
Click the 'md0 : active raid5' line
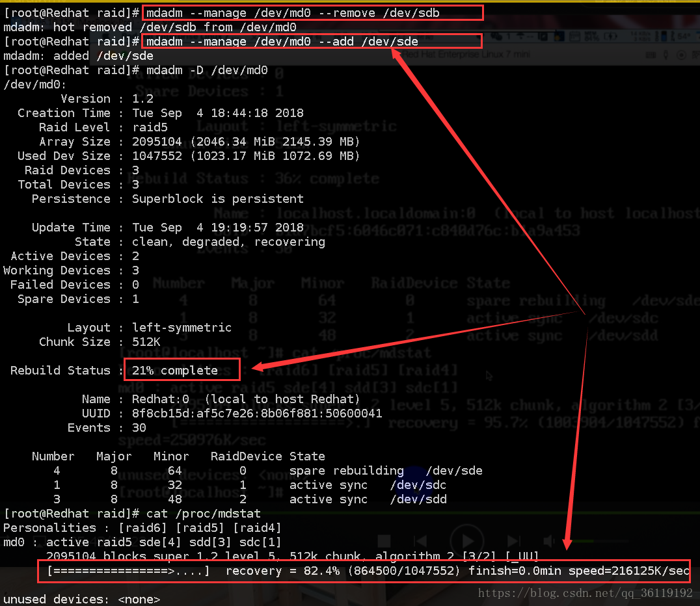click(x=143, y=542)
